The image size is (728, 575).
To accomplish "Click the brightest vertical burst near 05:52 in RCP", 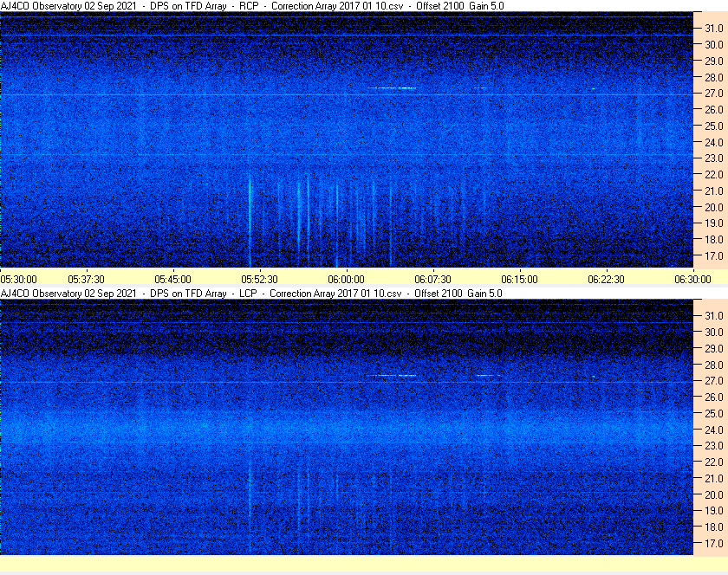I will click(x=250, y=221).
